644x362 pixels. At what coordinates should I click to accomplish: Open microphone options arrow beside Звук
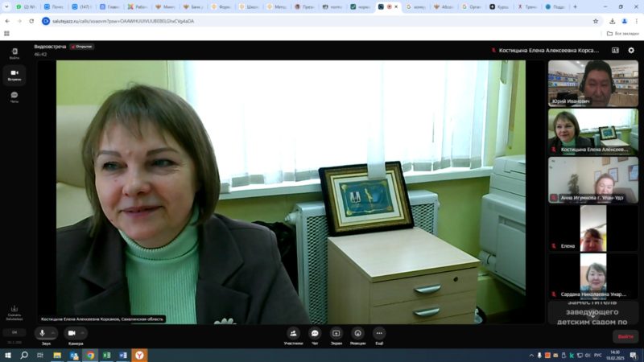click(x=53, y=333)
